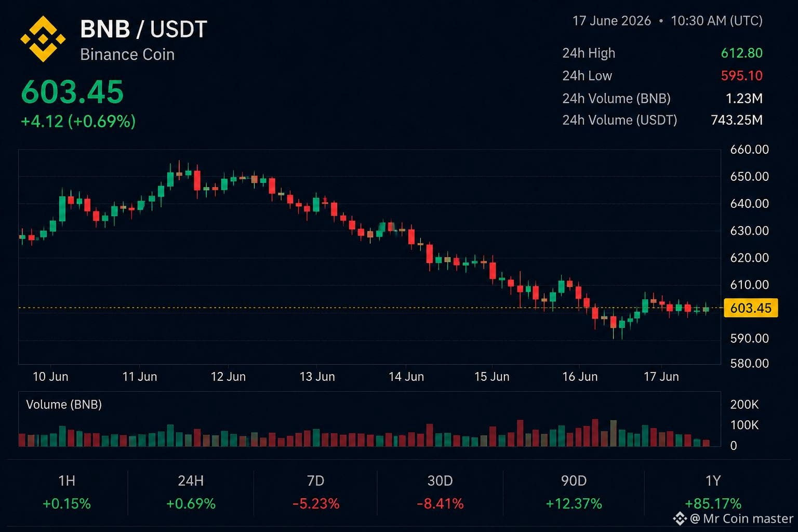Click the +0.15% one-hour change value

[67, 504]
